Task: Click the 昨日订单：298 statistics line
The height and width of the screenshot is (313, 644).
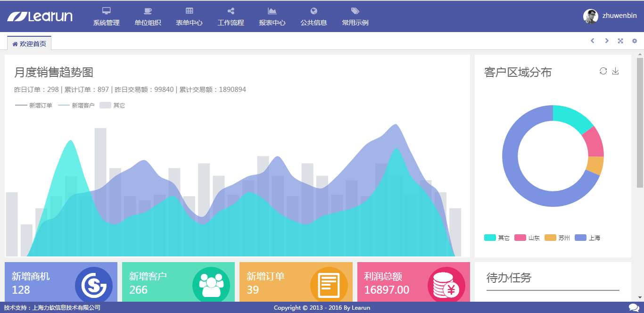Action: pyautogui.click(x=130, y=90)
